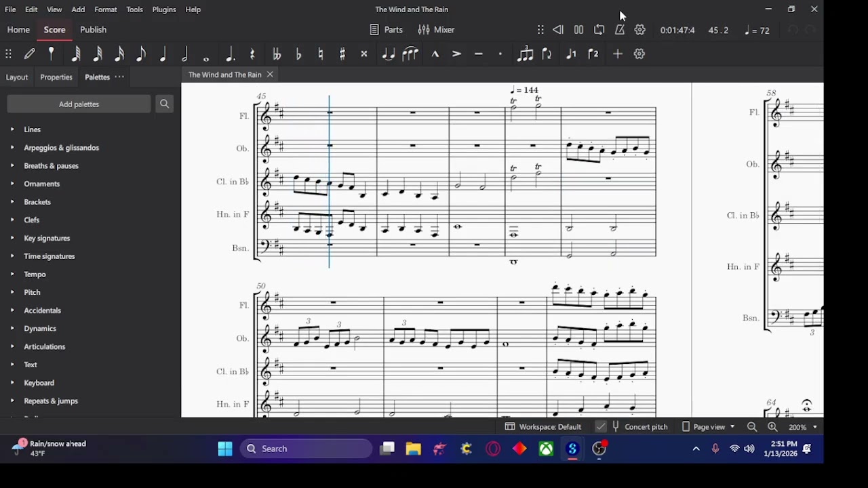Open the Page view dropdown
Screen dimensions: 868x488
(709, 427)
